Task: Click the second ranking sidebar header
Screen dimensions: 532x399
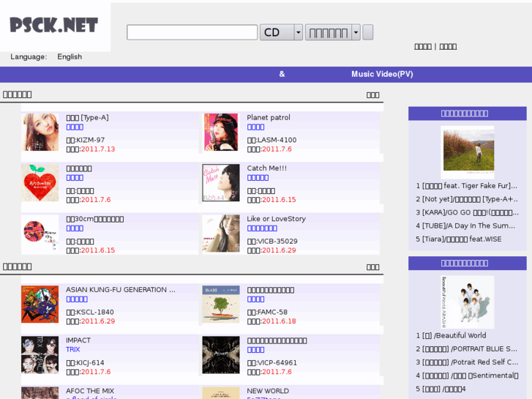Action: (468, 263)
